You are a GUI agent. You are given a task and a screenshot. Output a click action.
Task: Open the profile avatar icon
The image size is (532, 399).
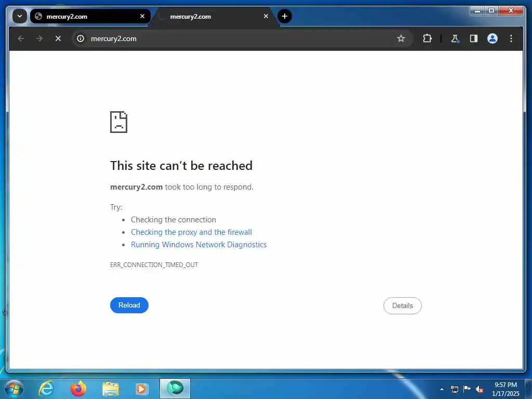pyautogui.click(x=493, y=38)
